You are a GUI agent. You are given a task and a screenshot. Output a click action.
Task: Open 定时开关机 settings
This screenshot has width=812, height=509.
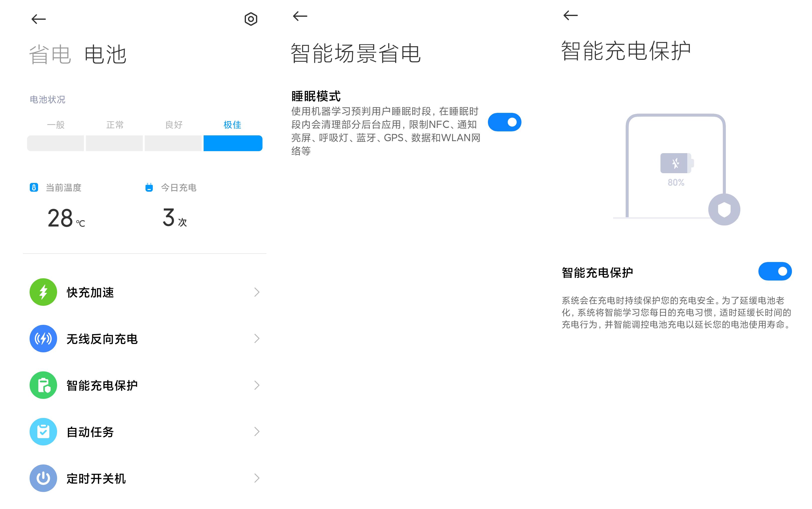click(x=96, y=478)
